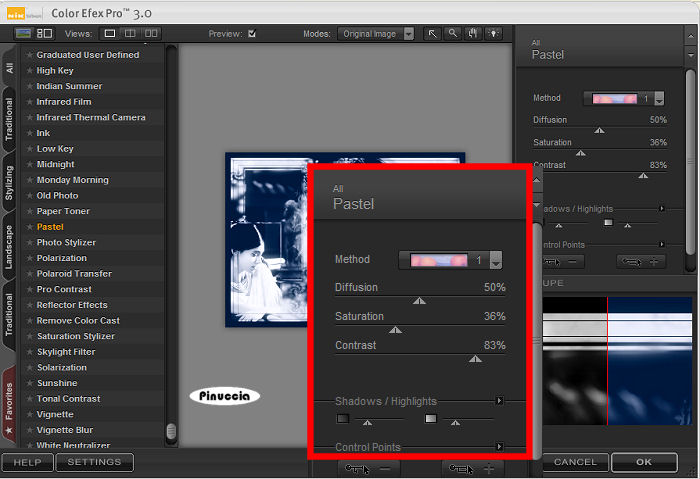
Task: Toggle favorite star for Pro Contrast
Action: pos(29,289)
